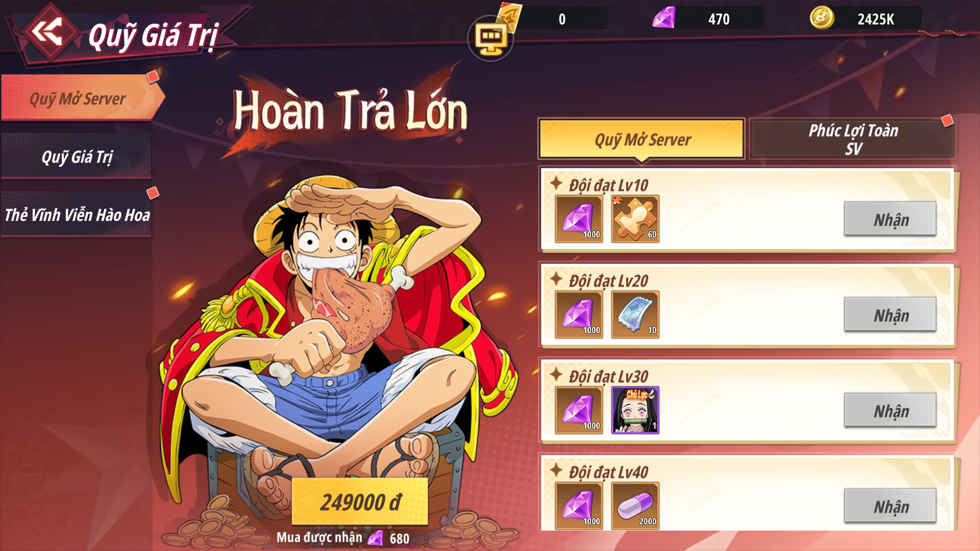980x551 pixels.
Task: Tap the purple gem currency icon
Action: point(664,18)
